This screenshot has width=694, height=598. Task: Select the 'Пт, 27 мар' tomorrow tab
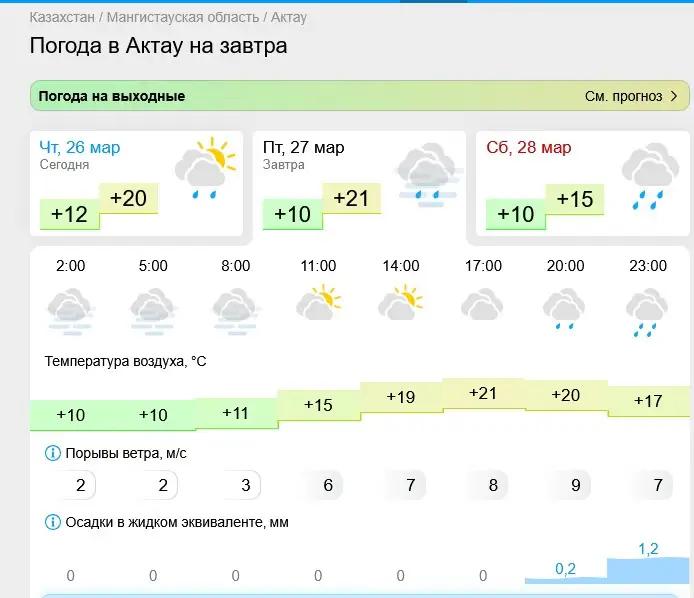(x=304, y=148)
